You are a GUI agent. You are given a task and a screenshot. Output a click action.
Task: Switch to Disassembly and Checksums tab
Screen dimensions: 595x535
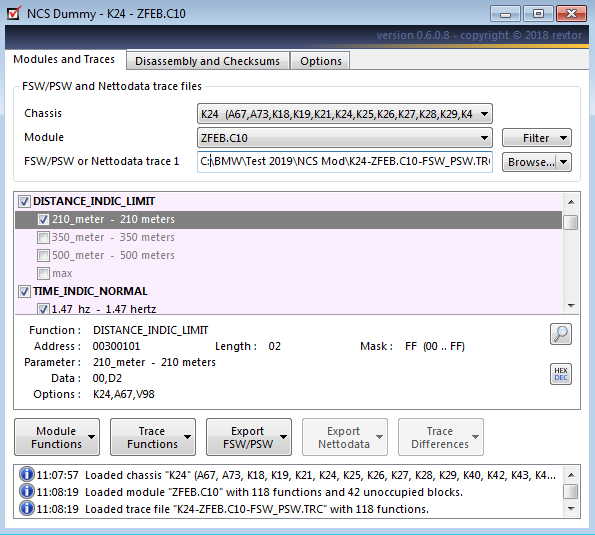208,61
